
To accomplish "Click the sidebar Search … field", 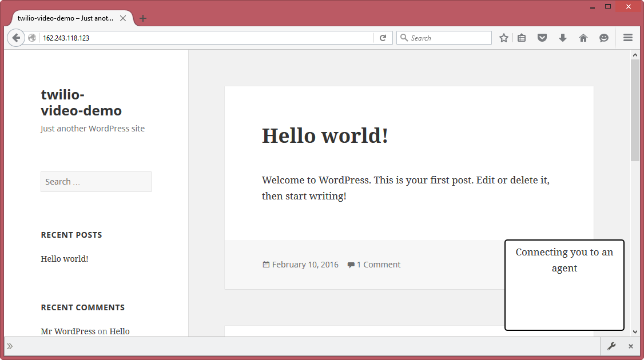I will (x=96, y=182).
